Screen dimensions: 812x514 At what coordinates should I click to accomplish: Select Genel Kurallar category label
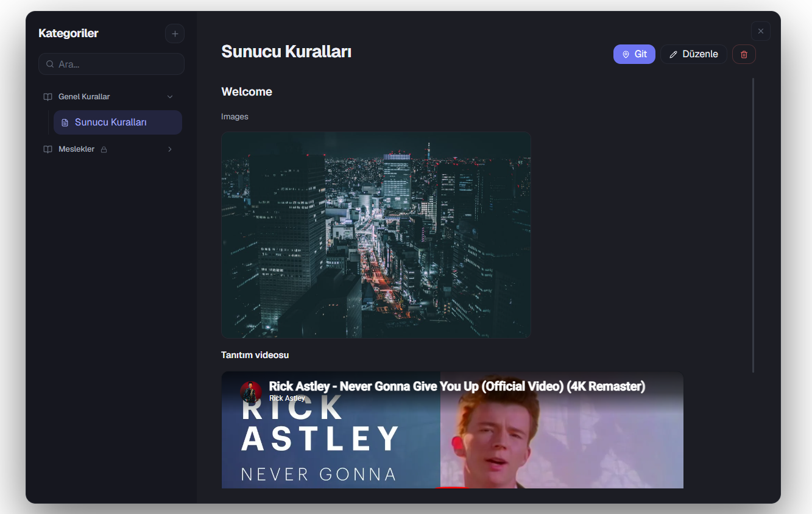click(x=84, y=97)
